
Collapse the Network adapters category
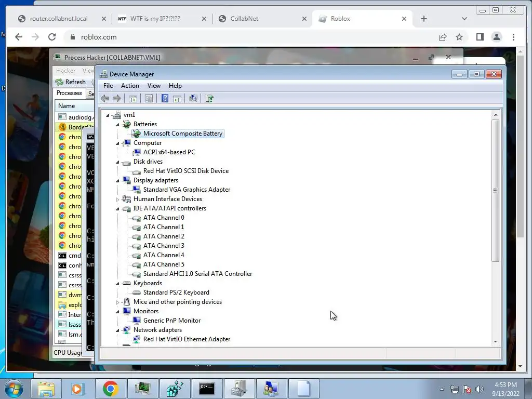point(117,330)
